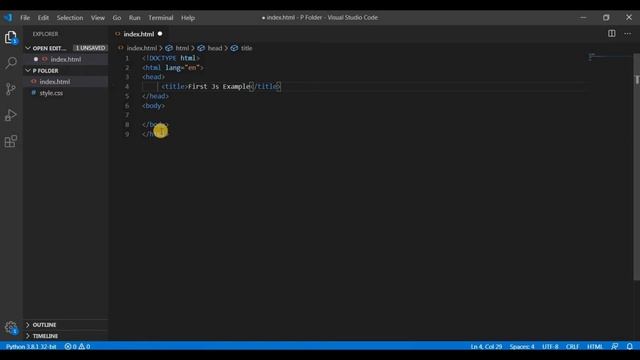The height and width of the screenshot is (360, 640).
Task: Change HTML language mode
Action: pyautogui.click(x=595, y=346)
